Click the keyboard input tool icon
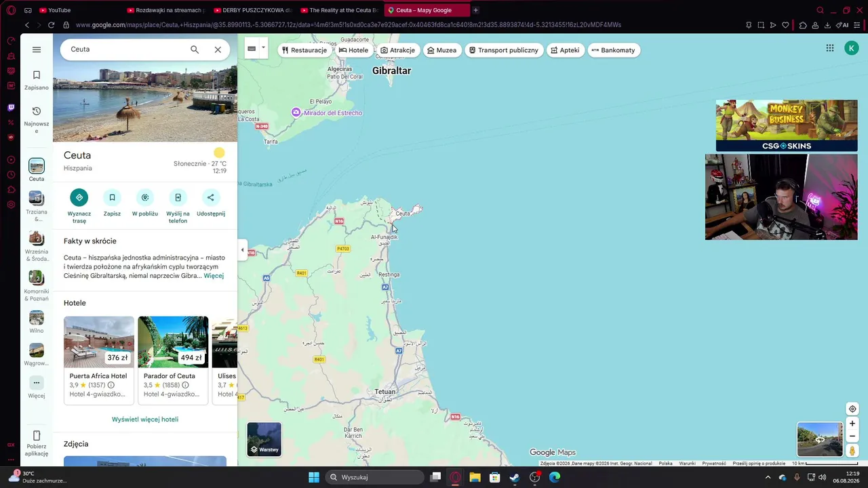 click(x=252, y=49)
